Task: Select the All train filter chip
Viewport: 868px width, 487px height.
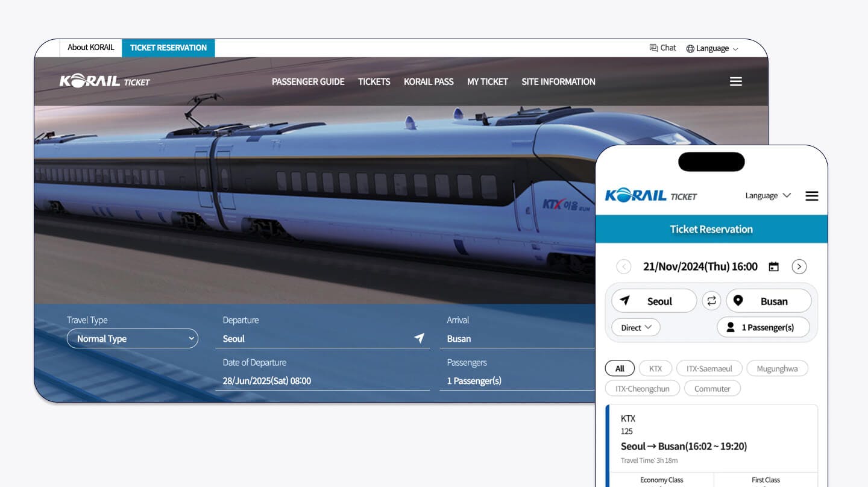Action: pos(620,368)
